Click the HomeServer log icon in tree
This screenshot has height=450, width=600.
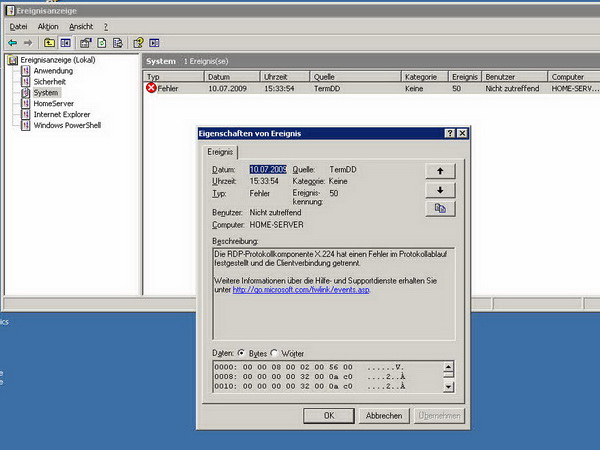25,103
